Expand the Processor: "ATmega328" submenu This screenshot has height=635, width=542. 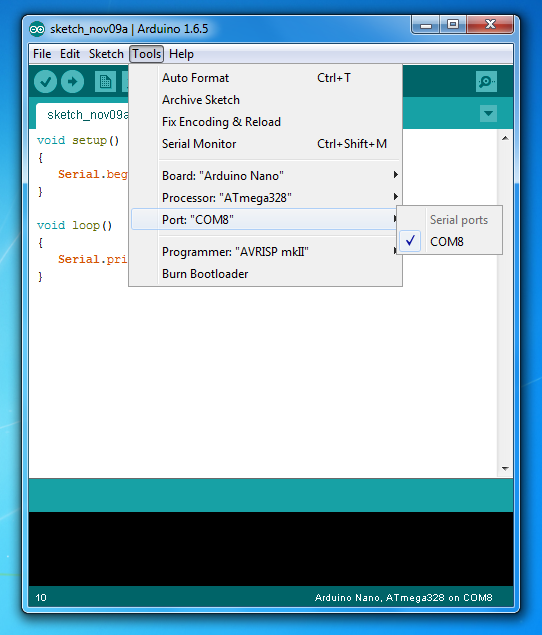[x=265, y=198]
